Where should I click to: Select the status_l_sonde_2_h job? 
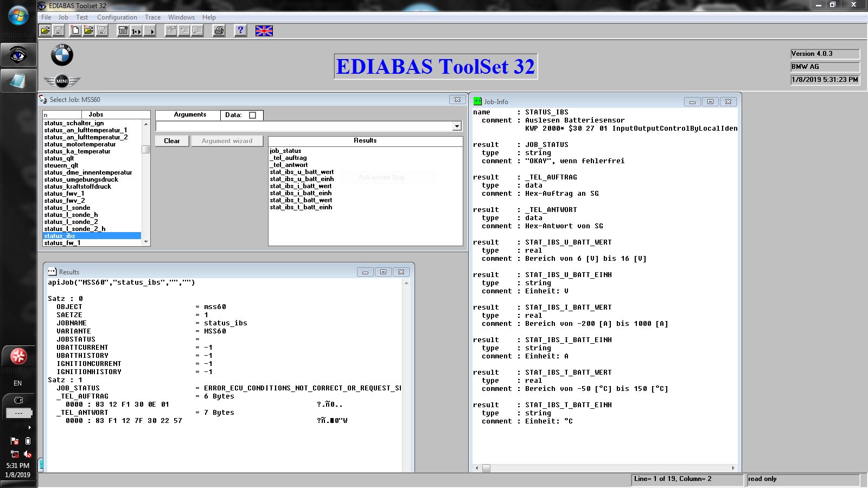click(x=92, y=229)
